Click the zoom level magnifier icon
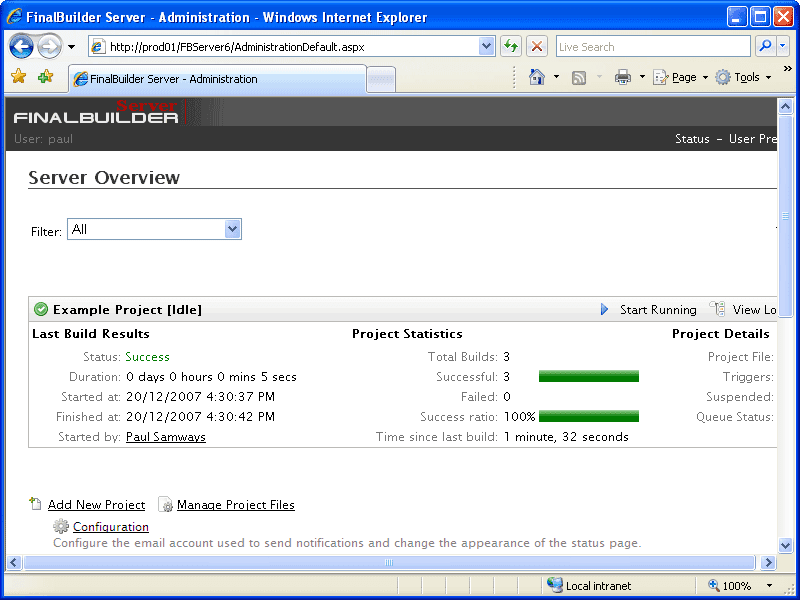 pyautogui.click(x=714, y=585)
